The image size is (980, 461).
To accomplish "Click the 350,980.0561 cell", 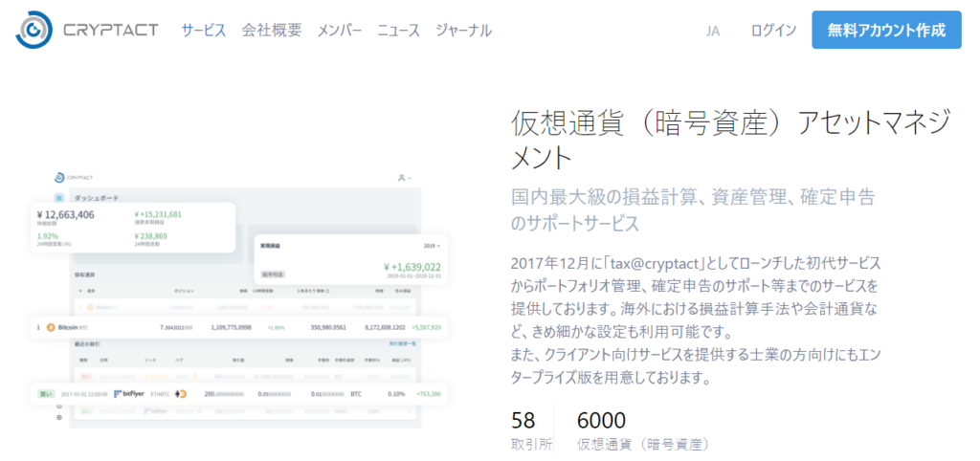I will tap(328, 327).
